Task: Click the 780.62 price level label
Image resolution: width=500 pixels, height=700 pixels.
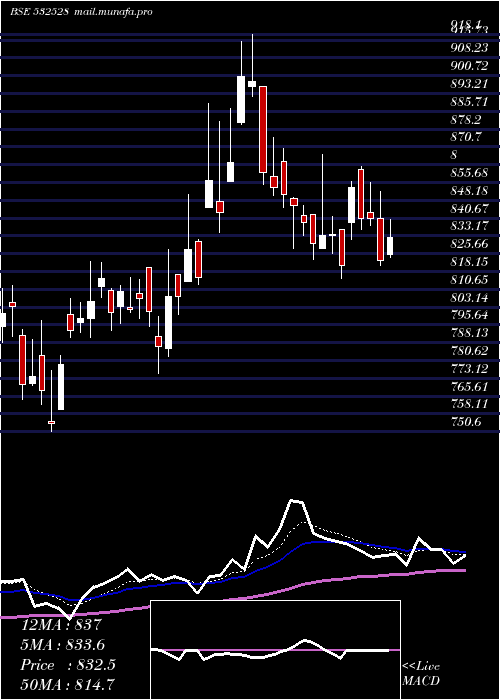Action: (x=468, y=351)
